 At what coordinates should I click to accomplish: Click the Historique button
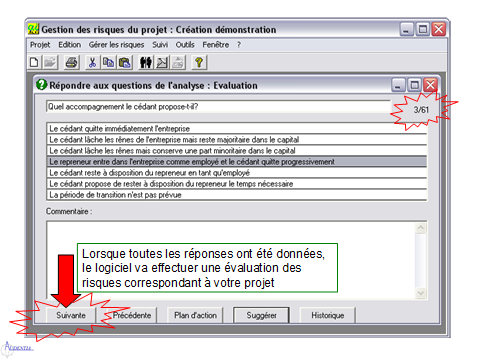click(x=328, y=315)
